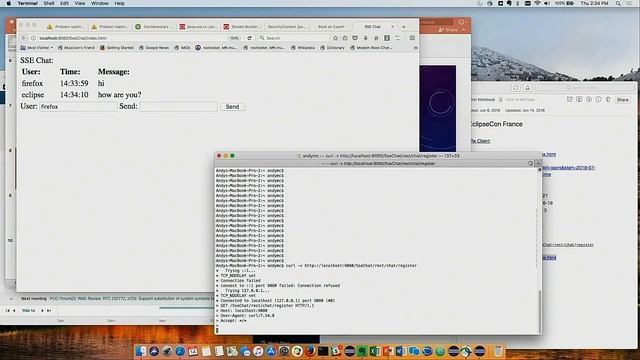Switch to the SecurityContext tab
640x360 pixels.
point(287,27)
